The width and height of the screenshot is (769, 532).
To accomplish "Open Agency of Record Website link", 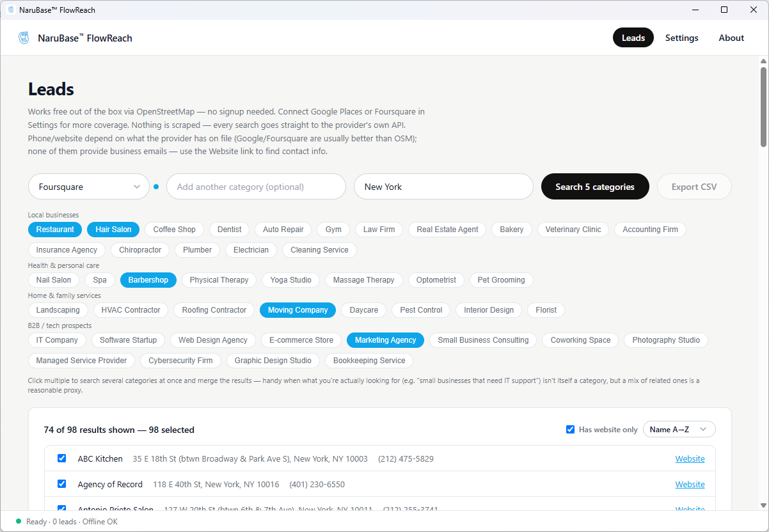I will point(690,484).
